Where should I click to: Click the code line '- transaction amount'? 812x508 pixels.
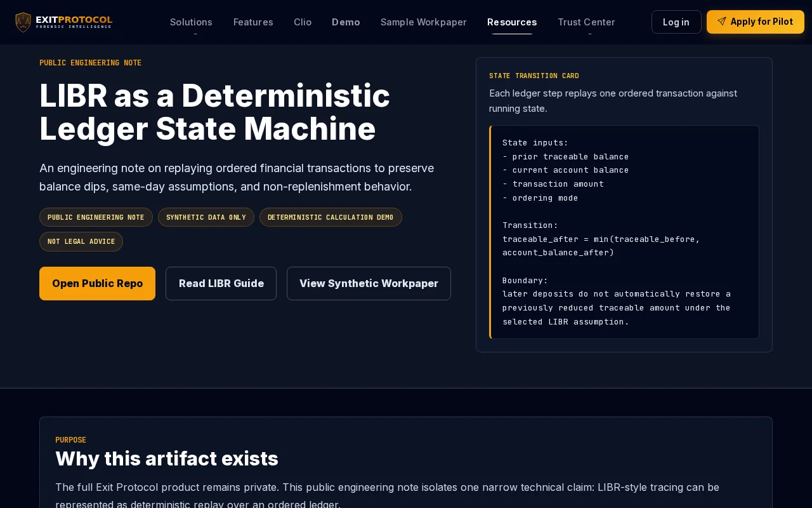tap(553, 184)
